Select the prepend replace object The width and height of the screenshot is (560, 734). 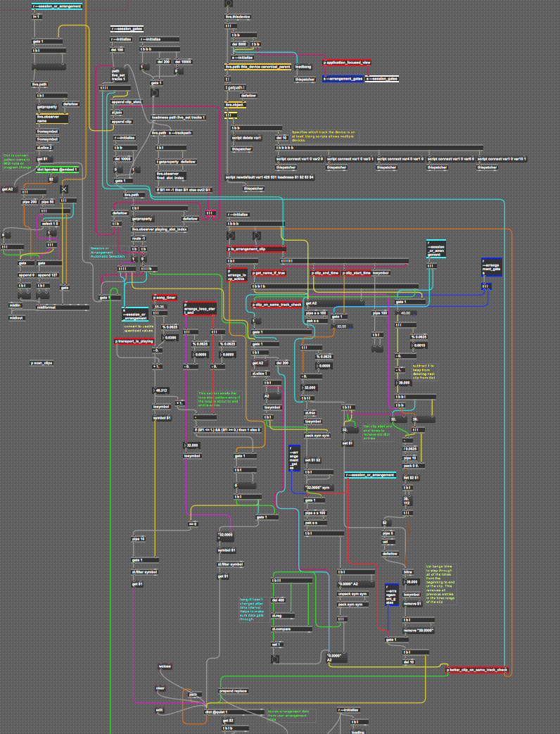[234, 690]
